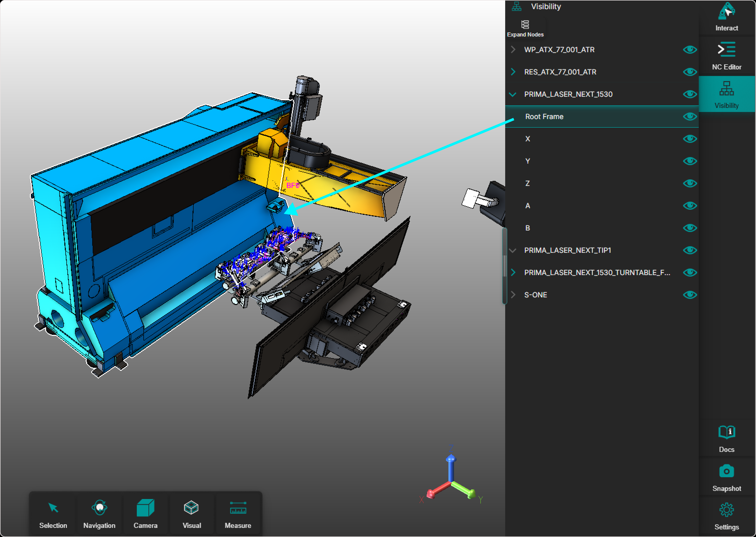Select the Z tree row
Viewport: 756px width, 537px height.
pos(601,183)
